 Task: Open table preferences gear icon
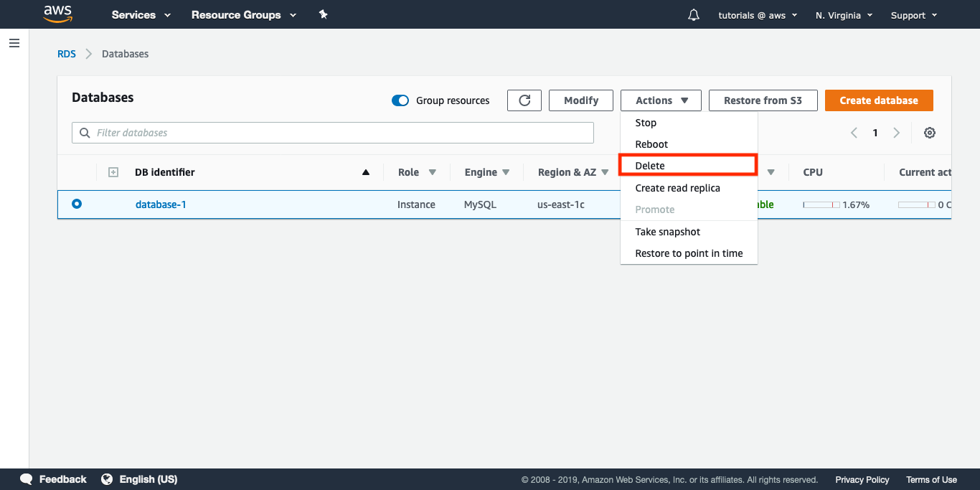[x=930, y=133]
